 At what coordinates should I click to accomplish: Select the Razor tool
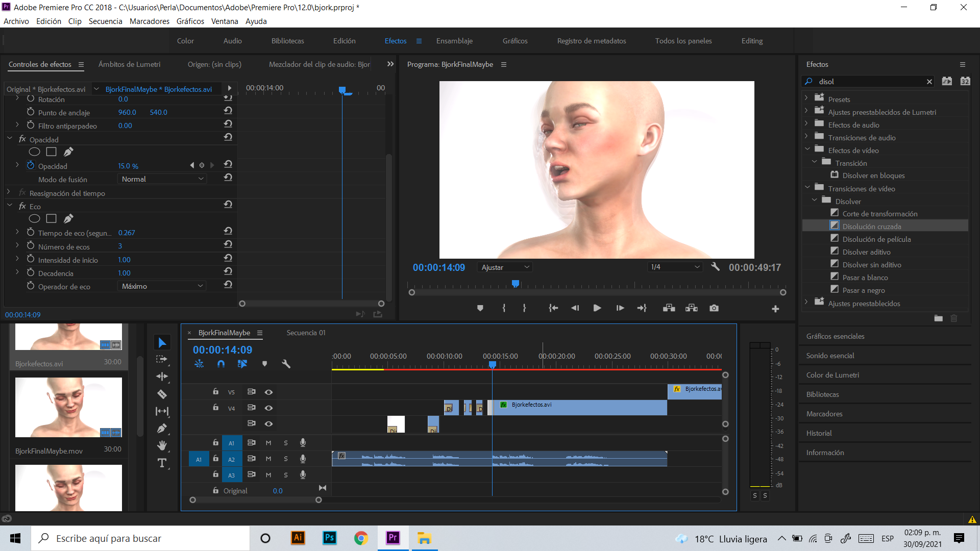tap(162, 394)
